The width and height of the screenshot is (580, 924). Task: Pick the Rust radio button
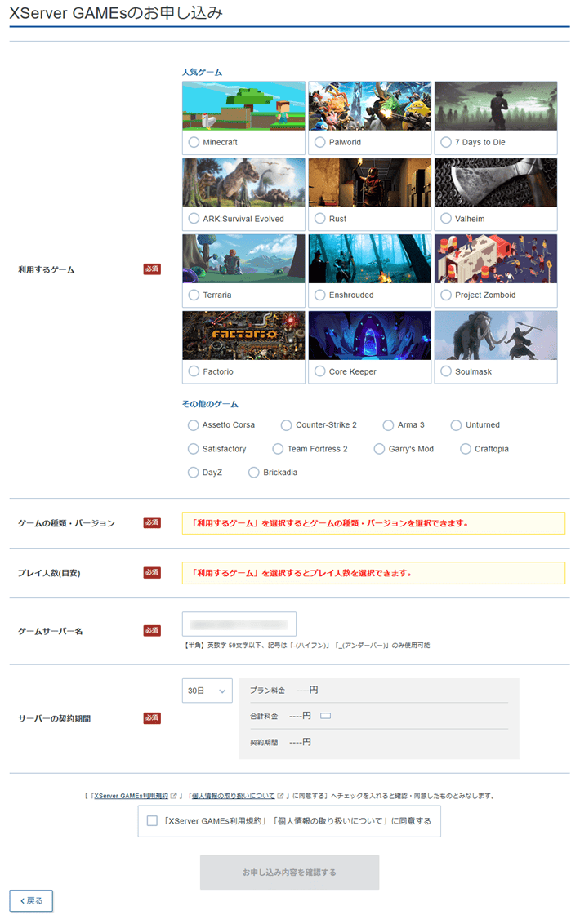point(319,219)
